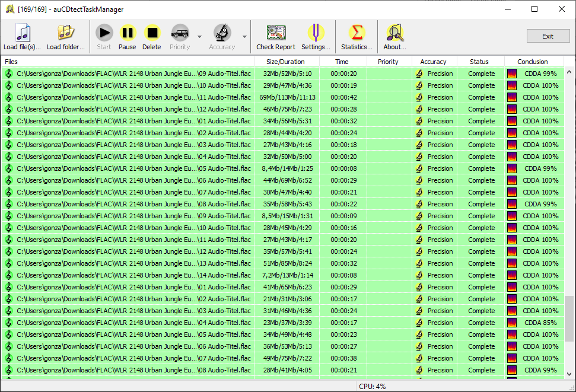Click the size cell 27Mb/43Mb/4:17

click(x=287, y=240)
